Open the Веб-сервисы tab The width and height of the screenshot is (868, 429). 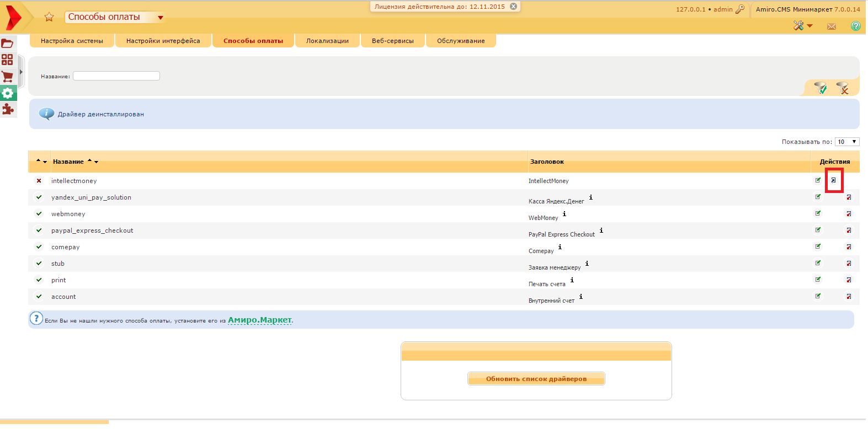(392, 41)
